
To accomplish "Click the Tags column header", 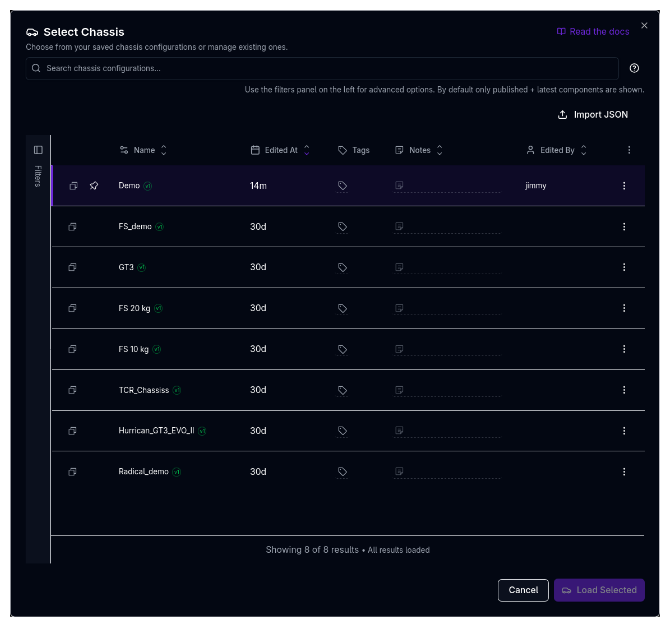I will click(354, 150).
